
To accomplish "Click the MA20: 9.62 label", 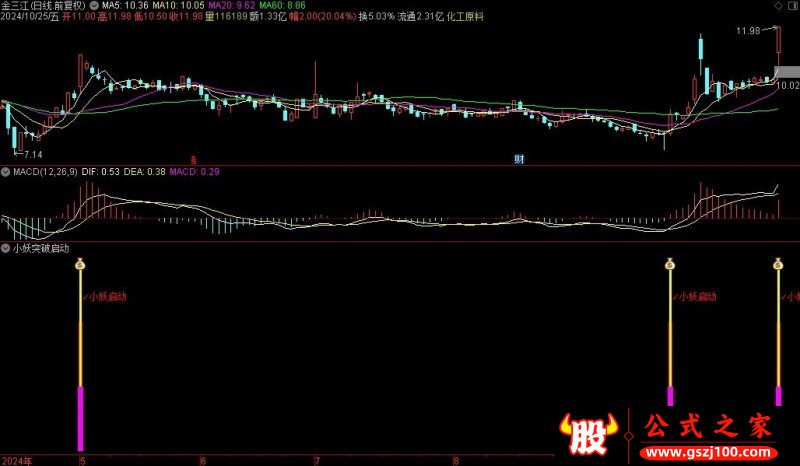I will [x=232, y=6].
